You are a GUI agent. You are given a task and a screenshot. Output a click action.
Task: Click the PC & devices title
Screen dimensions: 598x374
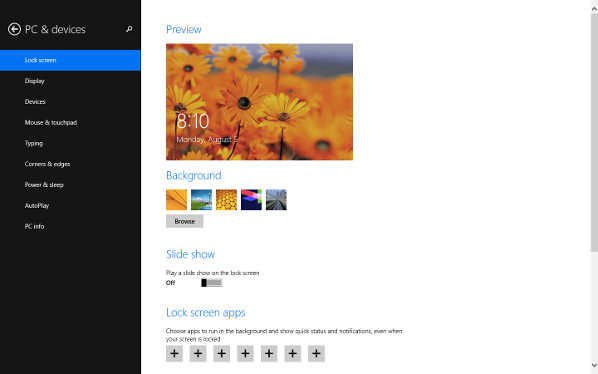[55, 29]
